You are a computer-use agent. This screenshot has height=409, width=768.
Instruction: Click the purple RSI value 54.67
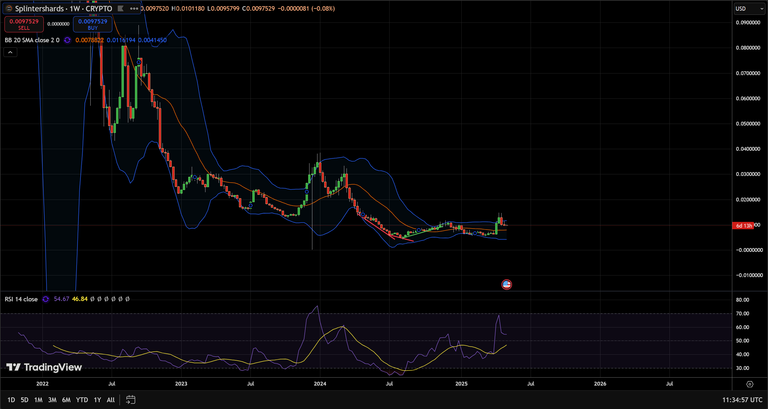(x=61, y=299)
